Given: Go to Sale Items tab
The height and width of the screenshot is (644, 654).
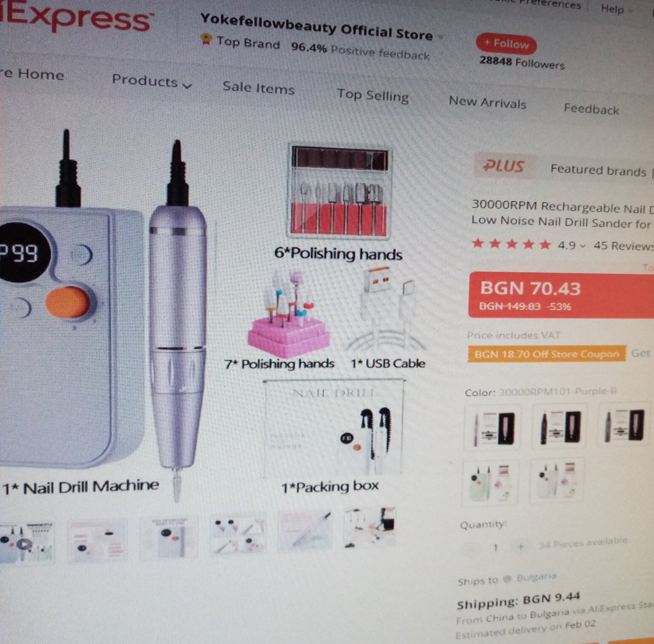Looking at the screenshot, I should (x=259, y=88).
